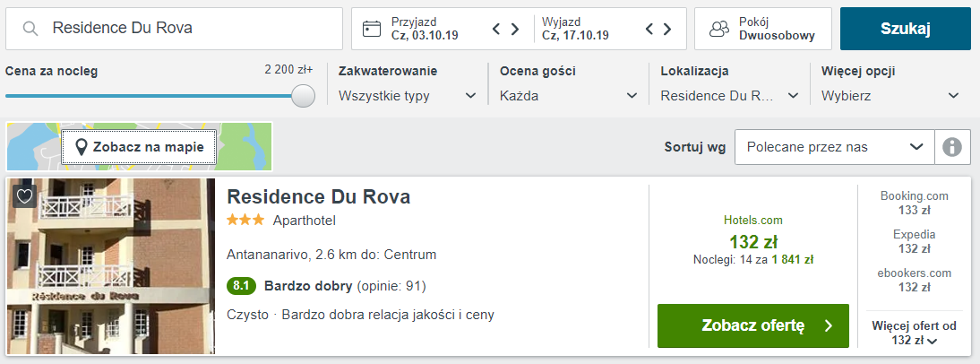Screen dimensions: 980x364
Task: Click the green Zobacz ofertę button
Action: [752, 325]
